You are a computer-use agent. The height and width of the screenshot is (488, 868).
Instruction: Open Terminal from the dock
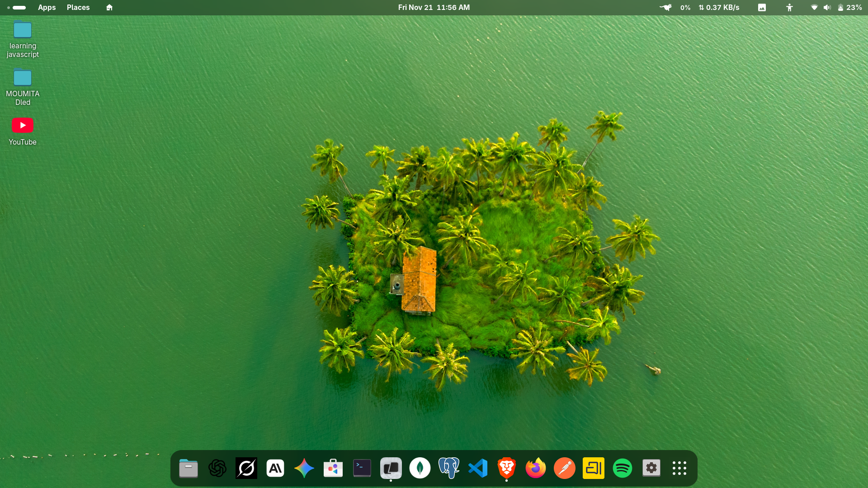tap(362, 468)
